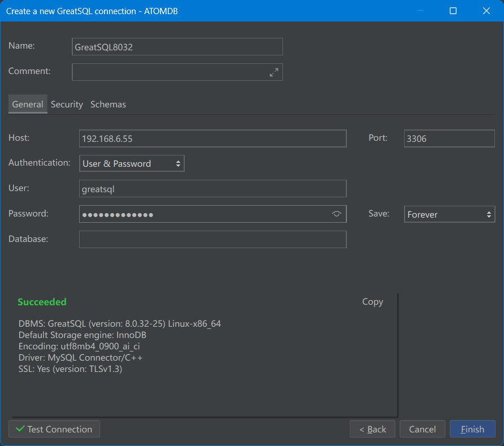Click the Test Connection button
This screenshot has height=446, width=504.
pyautogui.click(x=54, y=429)
